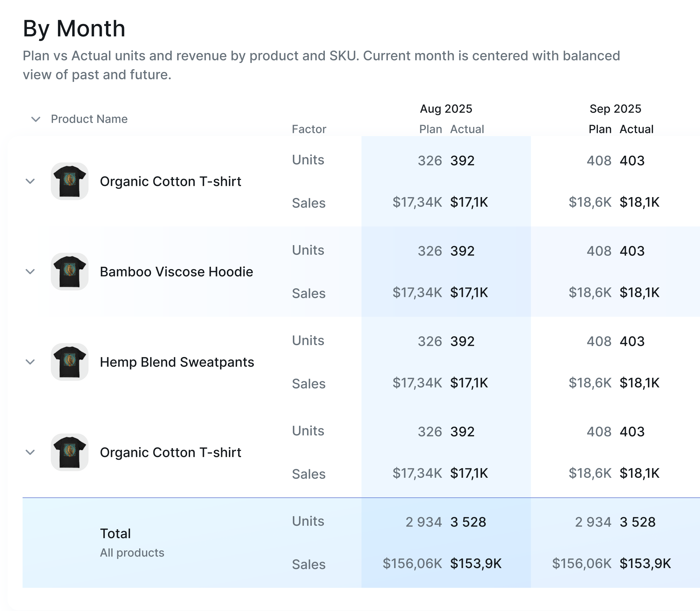Click the Factor column header

click(x=309, y=129)
